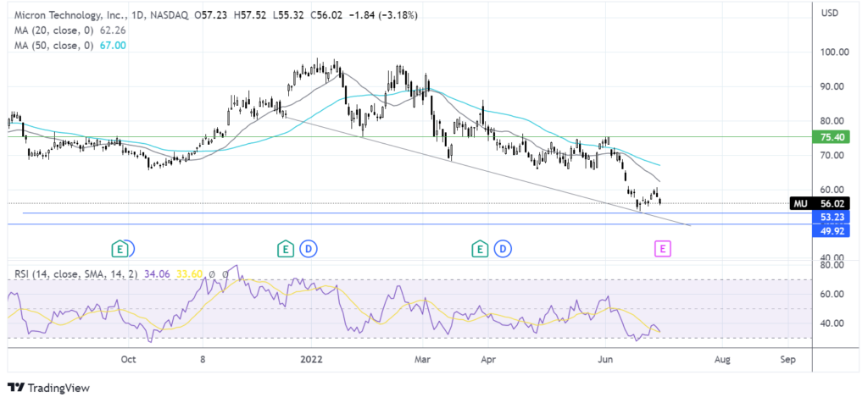Click the H57.52 high value

250,16
